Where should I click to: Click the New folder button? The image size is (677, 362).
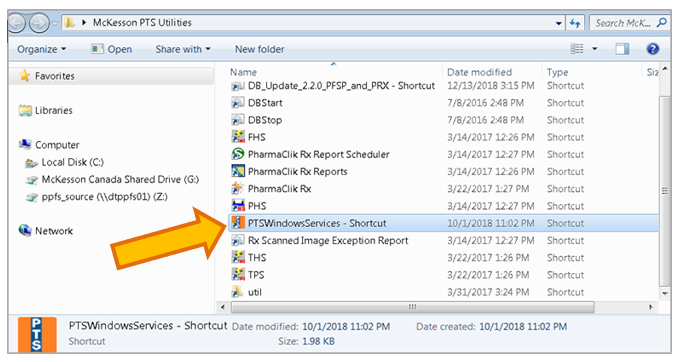(259, 49)
